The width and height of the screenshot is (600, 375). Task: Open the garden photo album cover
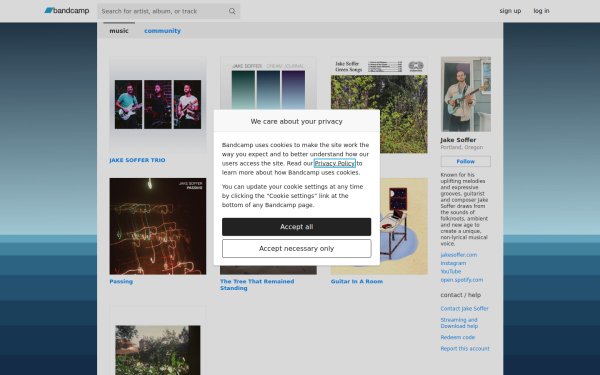point(158,341)
